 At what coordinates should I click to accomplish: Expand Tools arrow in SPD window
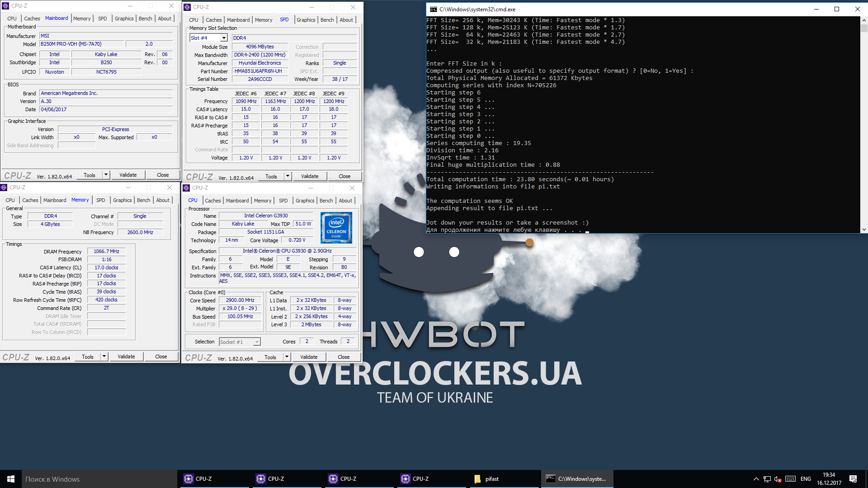tap(288, 176)
